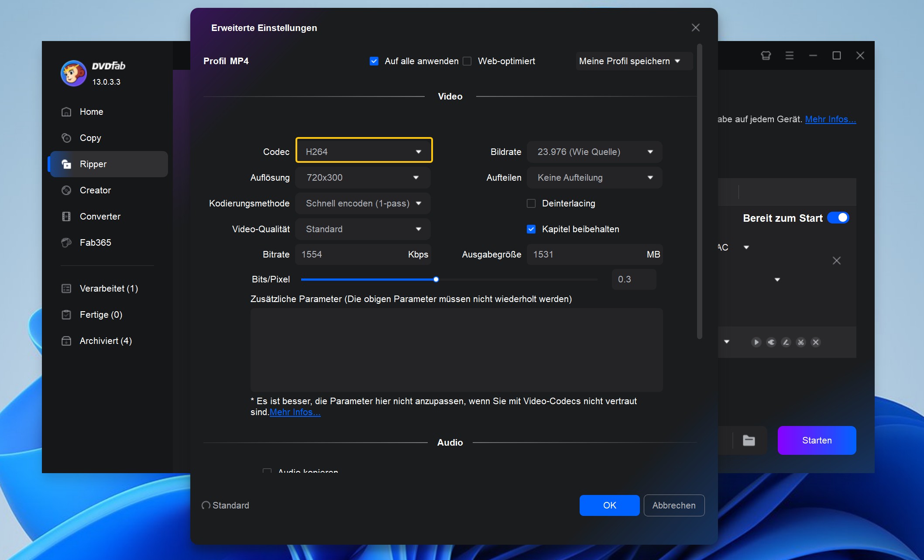This screenshot has width=924, height=560.
Task: Open the output folder icon
Action: point(749,440)
